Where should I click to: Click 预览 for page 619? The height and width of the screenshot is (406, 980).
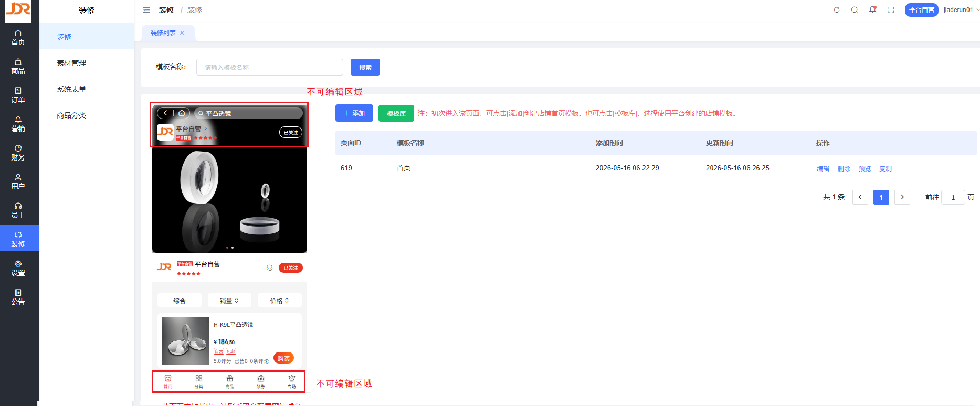pyautogui.click(x=865, y=168)
